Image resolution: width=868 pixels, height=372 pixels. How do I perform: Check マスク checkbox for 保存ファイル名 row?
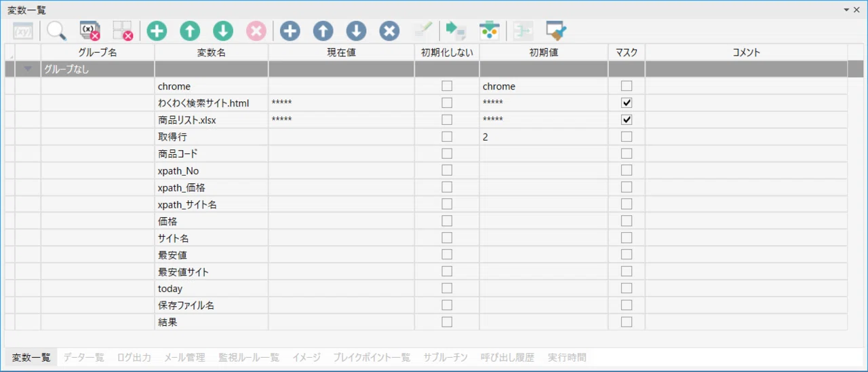[627, 305]
